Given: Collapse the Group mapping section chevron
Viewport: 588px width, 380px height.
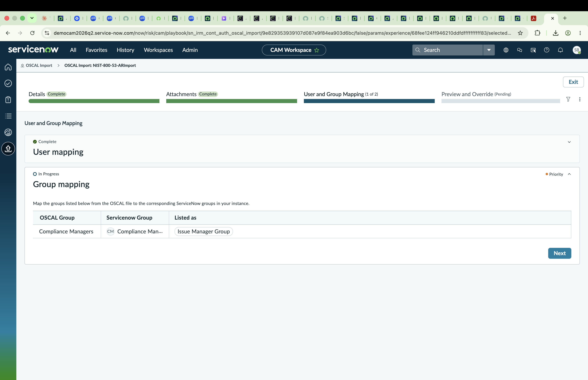Looking at the screenshot, I should tap(569, 174).
